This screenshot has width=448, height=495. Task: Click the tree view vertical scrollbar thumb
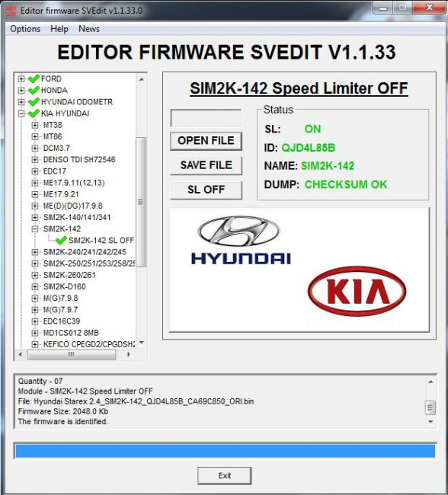141,202
